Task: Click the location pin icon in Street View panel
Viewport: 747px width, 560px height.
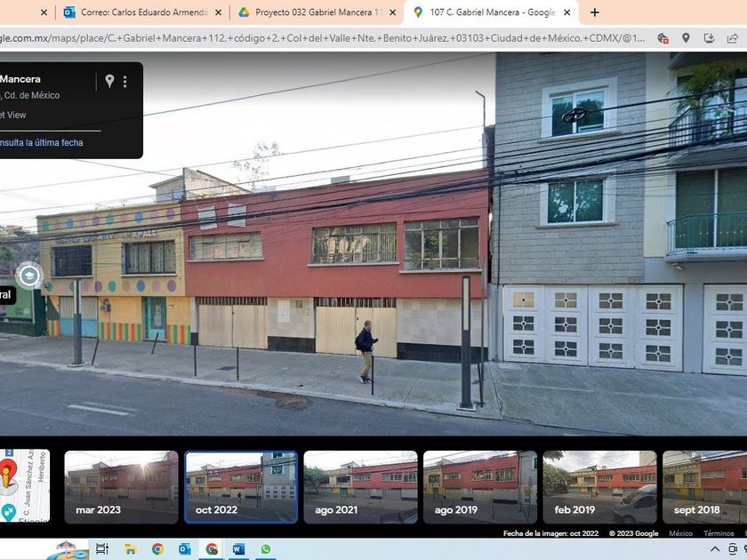Action: pyautogui.click(x=109, y=82)
